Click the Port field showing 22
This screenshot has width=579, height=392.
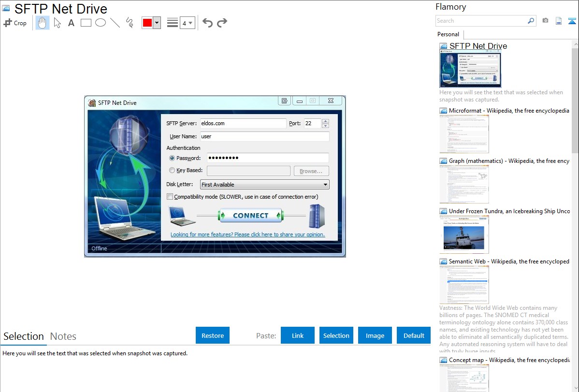pos(312,123)
